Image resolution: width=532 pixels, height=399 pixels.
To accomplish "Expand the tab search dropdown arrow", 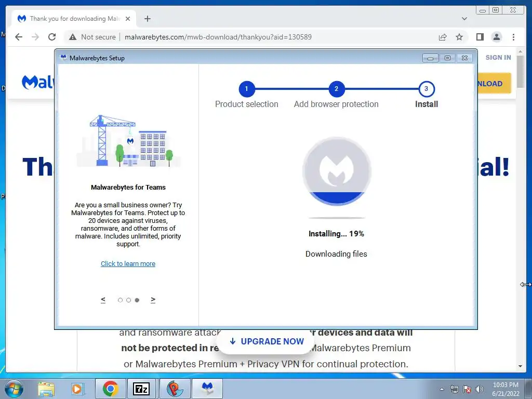I will (x=464, y=19).
